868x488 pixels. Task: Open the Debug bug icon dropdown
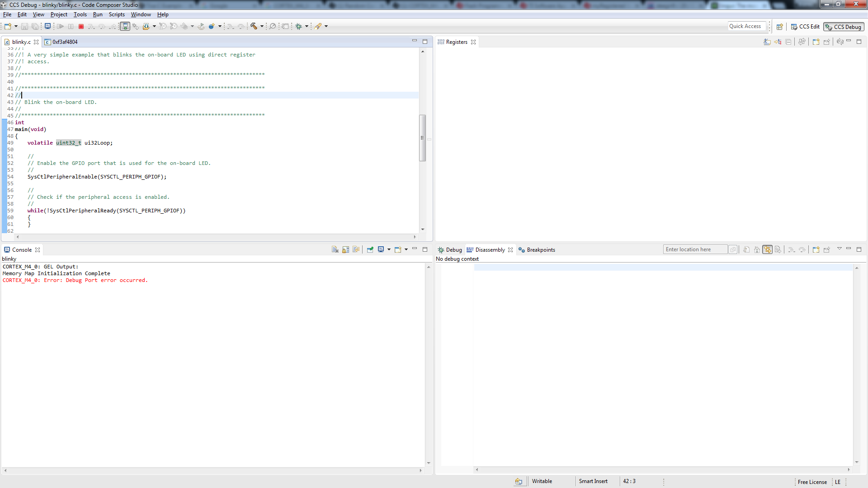pos(307,27)
